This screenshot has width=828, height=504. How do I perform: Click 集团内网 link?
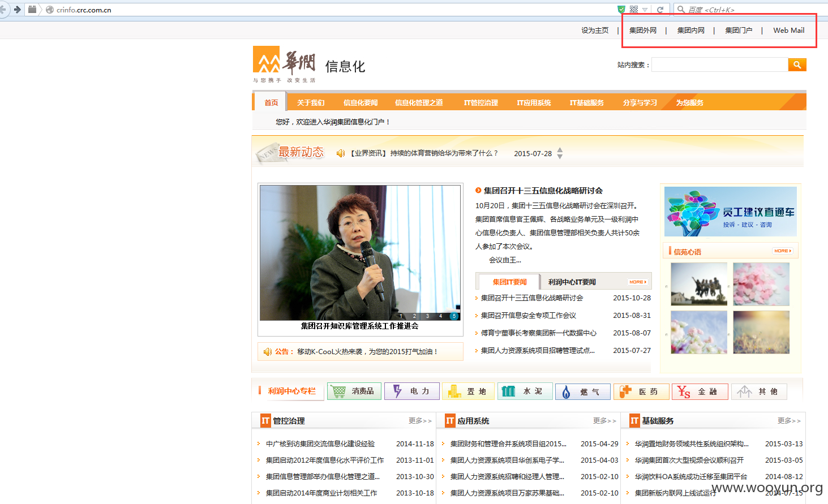(x=691, y=31)
